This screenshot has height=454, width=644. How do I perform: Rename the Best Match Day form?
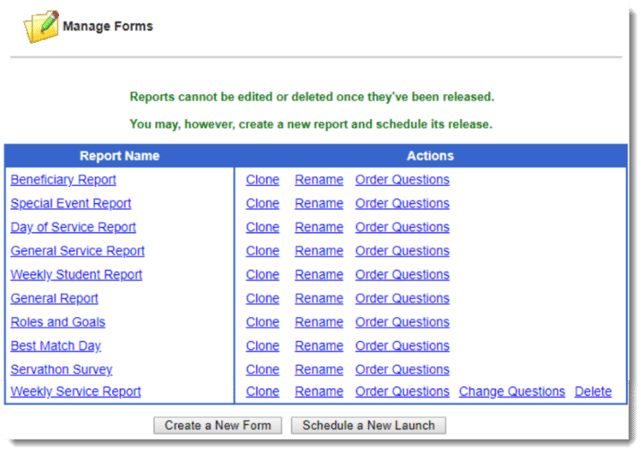319,346
